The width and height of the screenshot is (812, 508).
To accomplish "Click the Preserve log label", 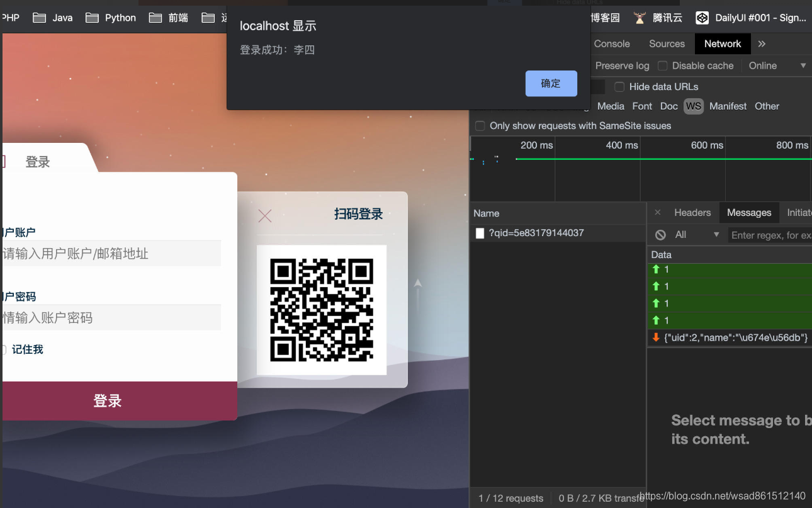I will [x=622, y=65].
